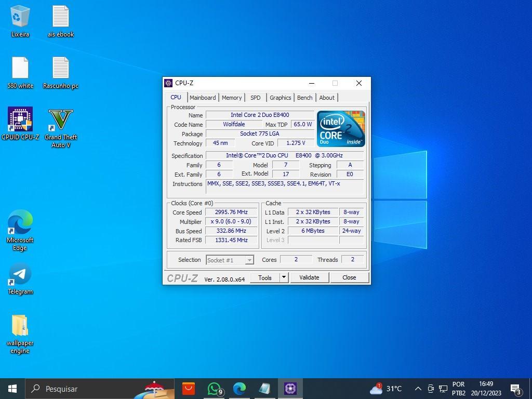
Task: Click the Rated FSB value 1331.45 MHz
Action: 231,240
